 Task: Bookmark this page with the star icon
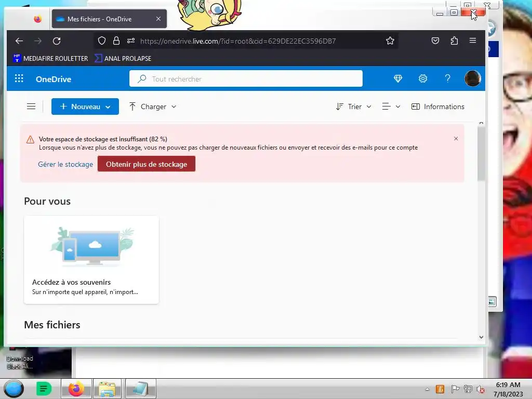(390, 41)
